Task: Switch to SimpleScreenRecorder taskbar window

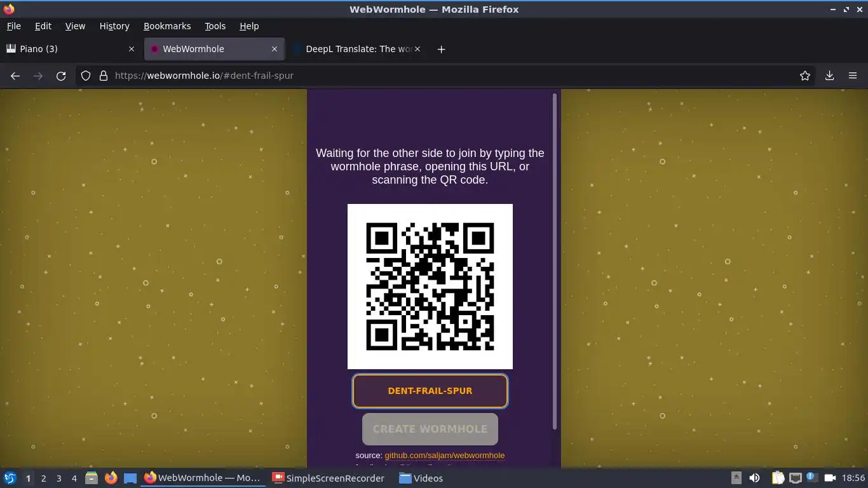Action: pos(329,478)
